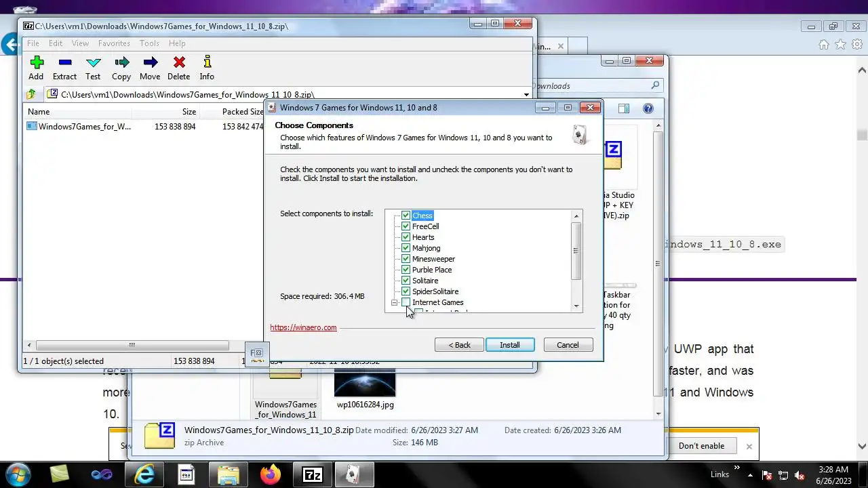Open the winaero.com link
This screenshot has width=868, height=488.
click(x=303, y=327)
